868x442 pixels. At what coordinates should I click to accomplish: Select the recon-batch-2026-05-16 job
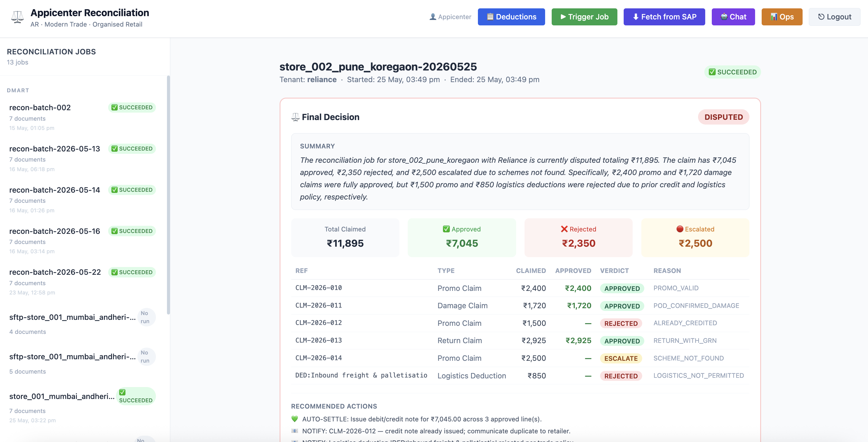(x=82, y=240)
